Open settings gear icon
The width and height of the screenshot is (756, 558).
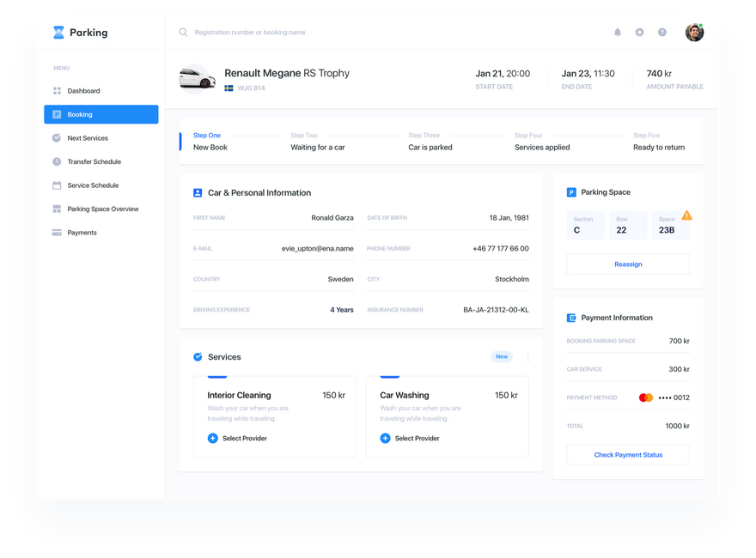[639, 33]
